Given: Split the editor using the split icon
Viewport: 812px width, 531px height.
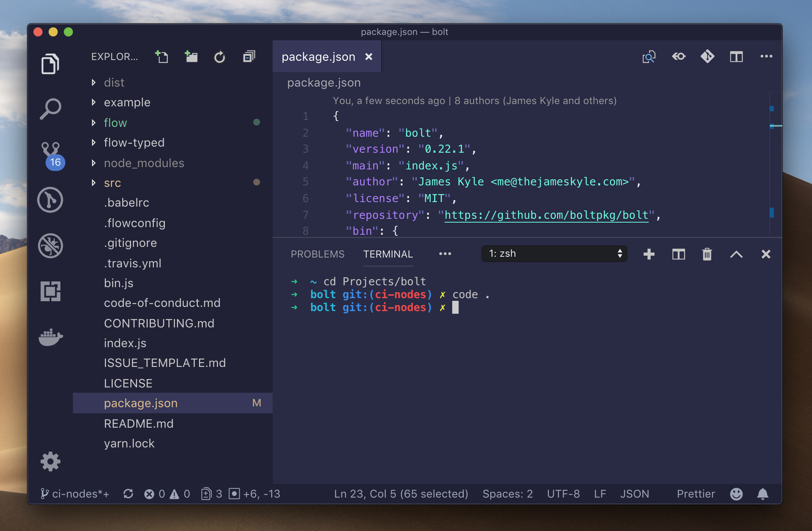Looking at the screenshot, I should [x=736, y=57].
